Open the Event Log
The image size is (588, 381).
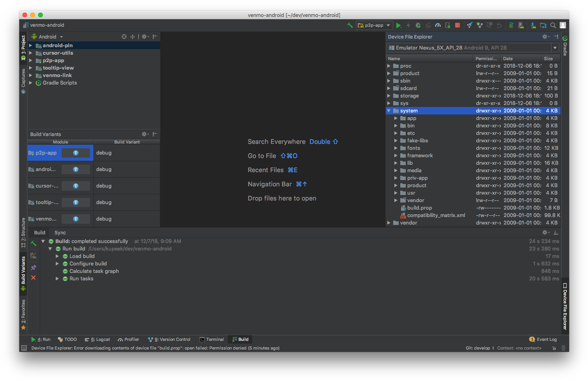click(543, 339)
